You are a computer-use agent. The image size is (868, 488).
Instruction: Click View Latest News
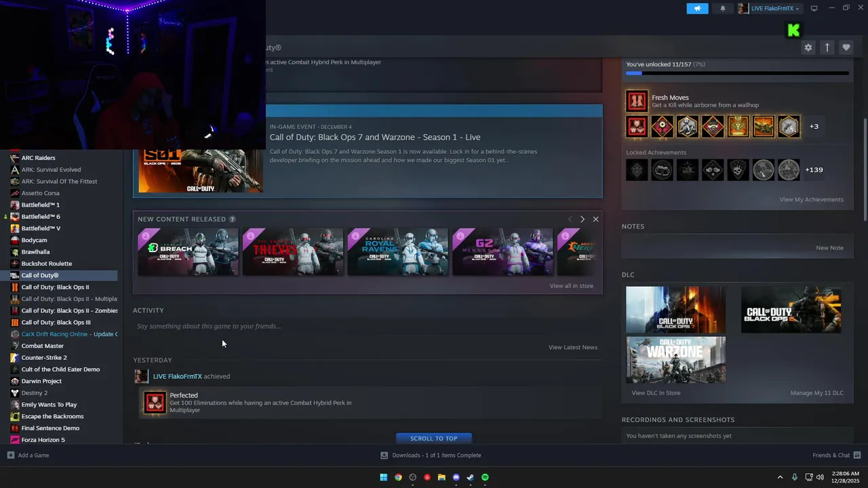(x=573, y=347)
